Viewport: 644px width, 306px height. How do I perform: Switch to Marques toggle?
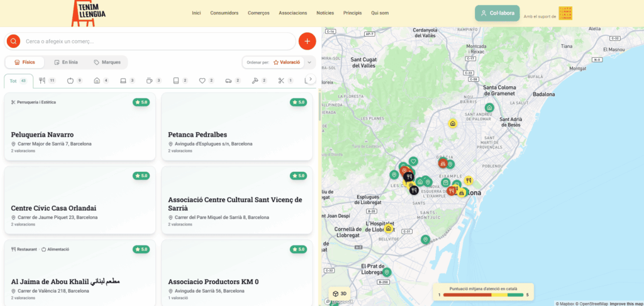tap(107, 62)
